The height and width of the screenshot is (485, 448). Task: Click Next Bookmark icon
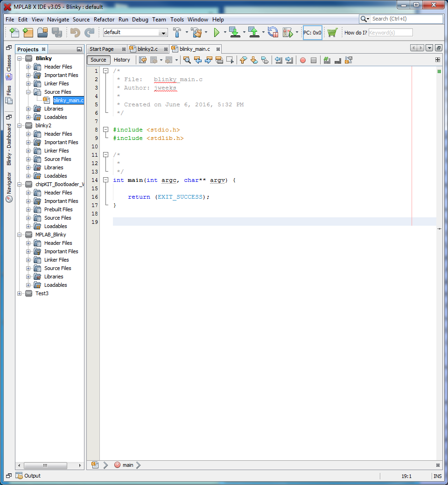[254, 60]
